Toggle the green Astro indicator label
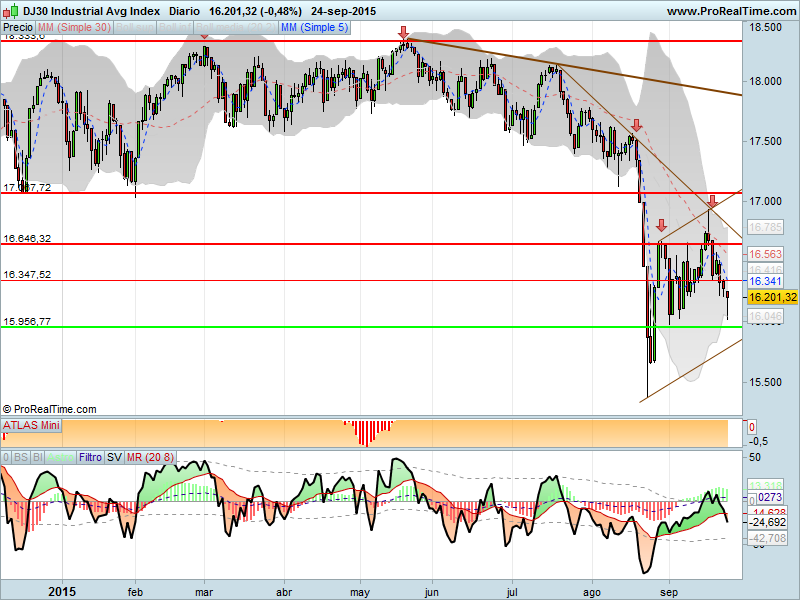This screenshot has width=800, height=600. pyautogui.click(x=61, y=457)
